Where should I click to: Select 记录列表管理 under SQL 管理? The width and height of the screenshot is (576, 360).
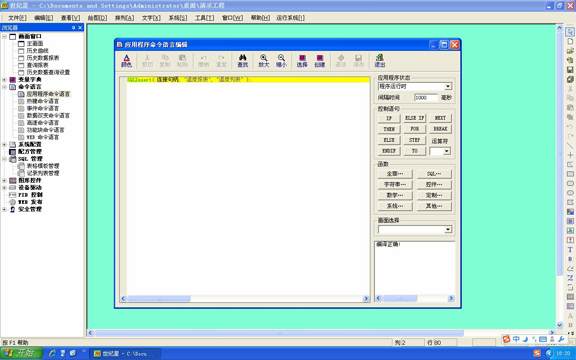click(43, 173)
